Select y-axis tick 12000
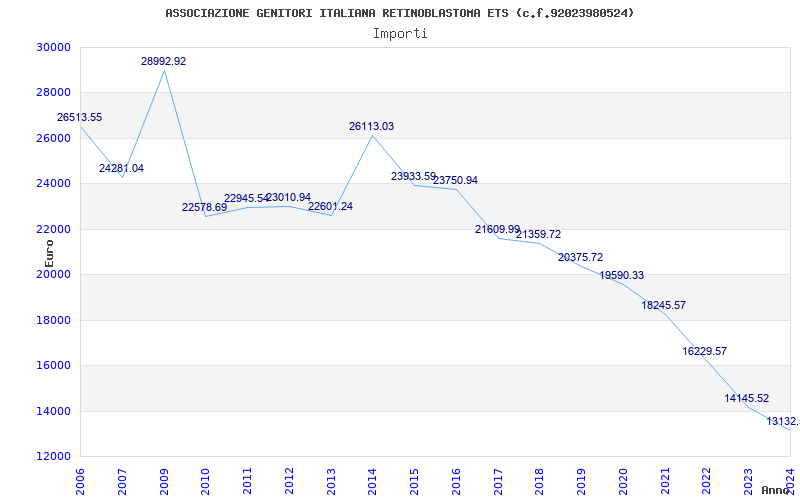This screenshot has width=800, height=500. [53, 457]
